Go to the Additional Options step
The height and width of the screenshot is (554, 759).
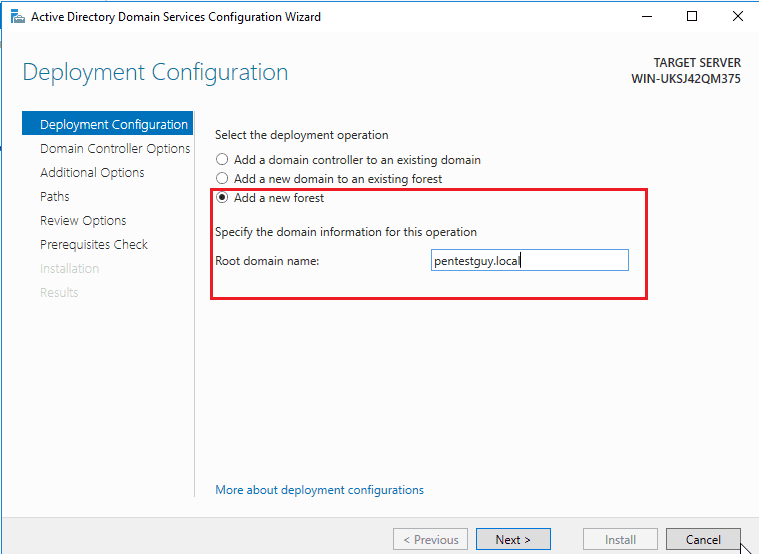coord(92,172)
